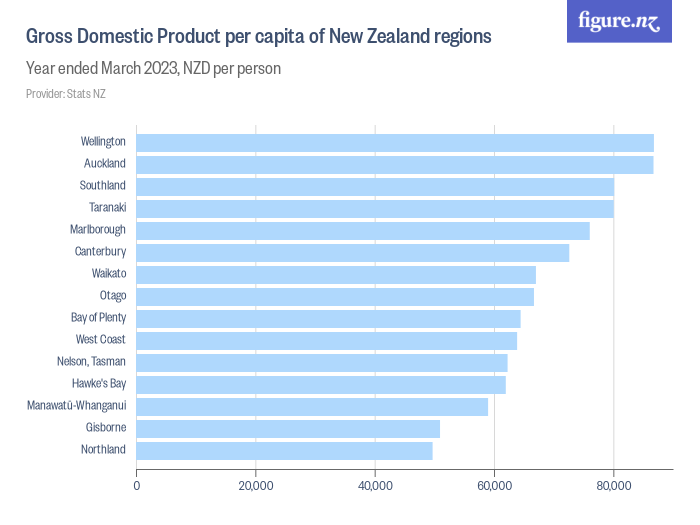Select the Wellington bar
This screenshot has height=525, width=700.
pos(394,142)
